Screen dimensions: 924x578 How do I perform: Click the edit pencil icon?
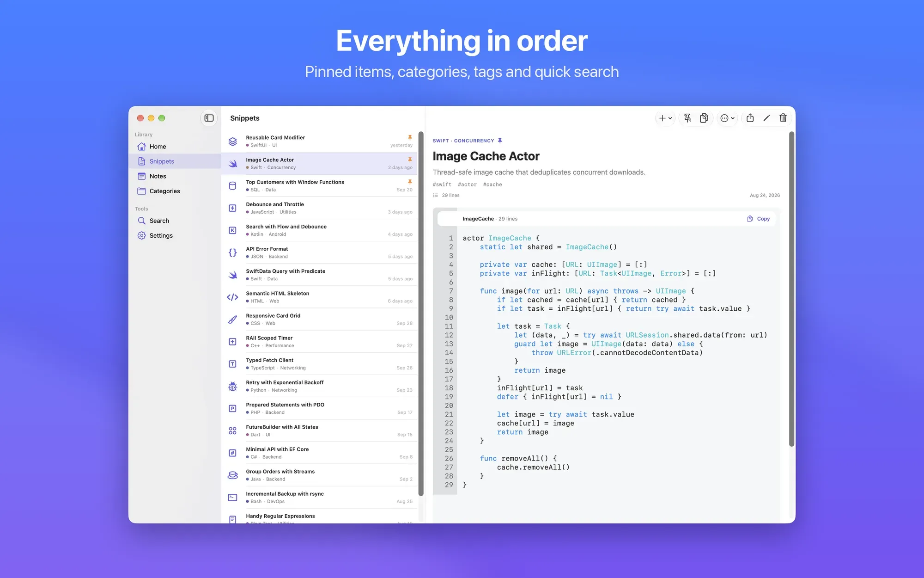(766, 118)
